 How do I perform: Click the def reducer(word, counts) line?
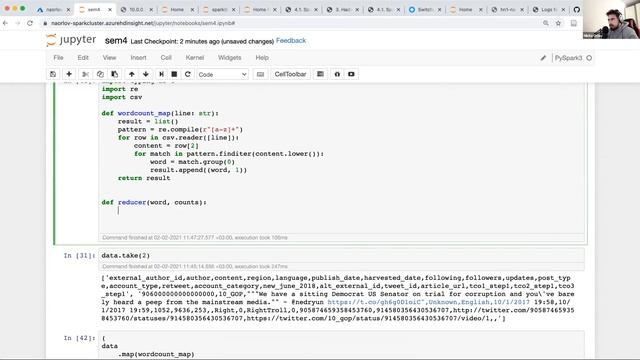[x=154, y=202]
